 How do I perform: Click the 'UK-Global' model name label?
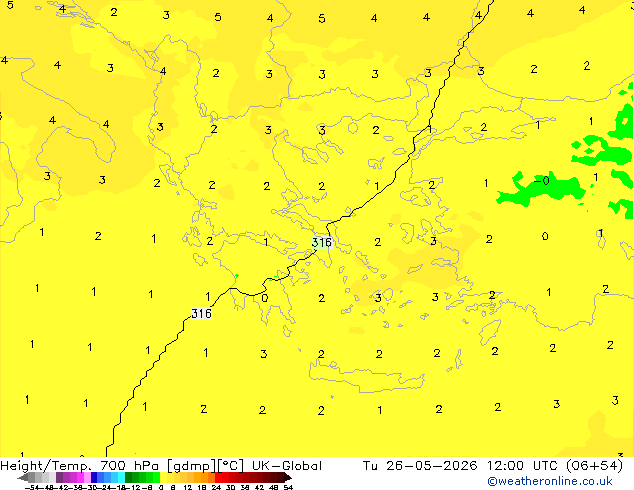(287, 466)
